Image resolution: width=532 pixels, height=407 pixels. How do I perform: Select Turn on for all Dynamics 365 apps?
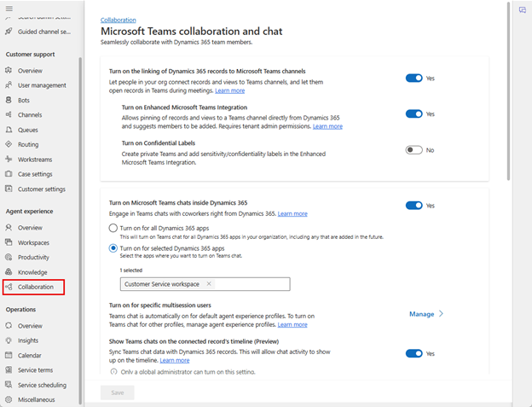[x=113, y=228]
